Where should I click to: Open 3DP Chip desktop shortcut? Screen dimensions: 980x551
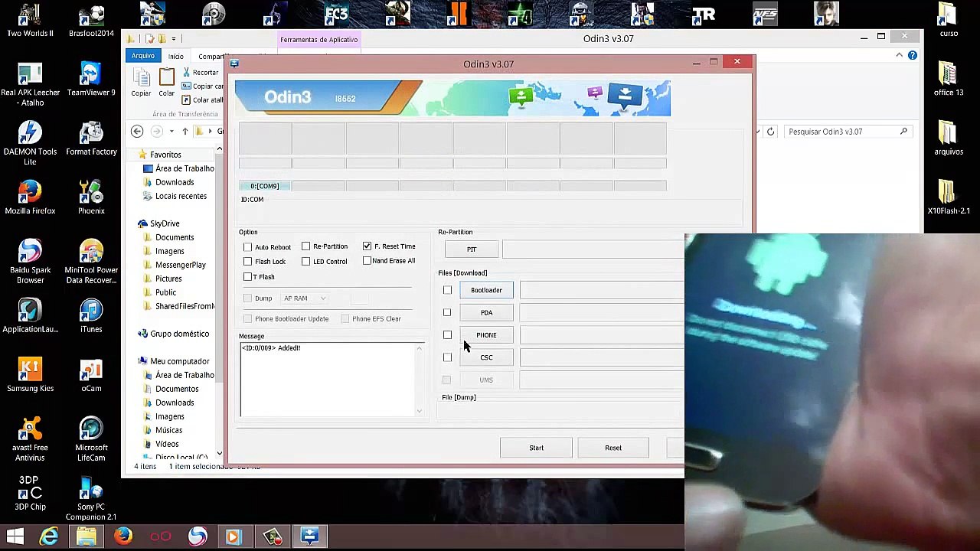(x=30, y=494)
